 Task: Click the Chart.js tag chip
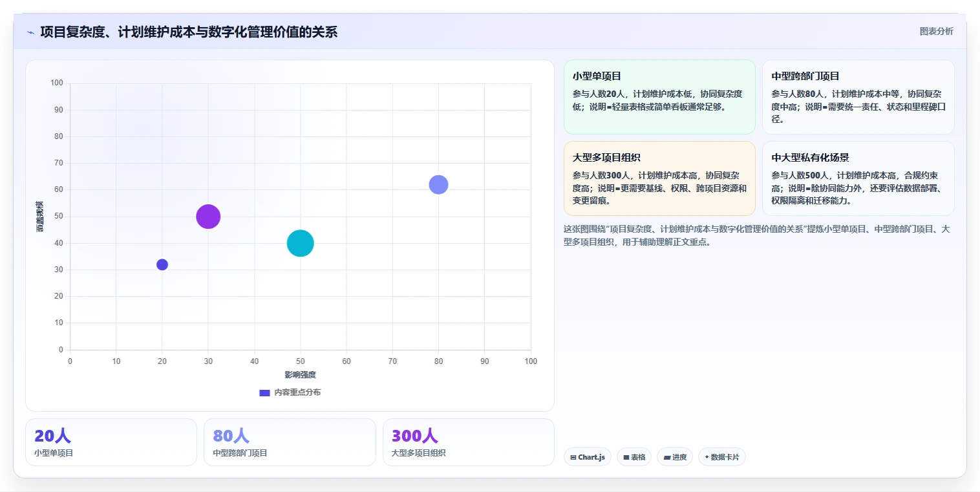coord(588,457)
